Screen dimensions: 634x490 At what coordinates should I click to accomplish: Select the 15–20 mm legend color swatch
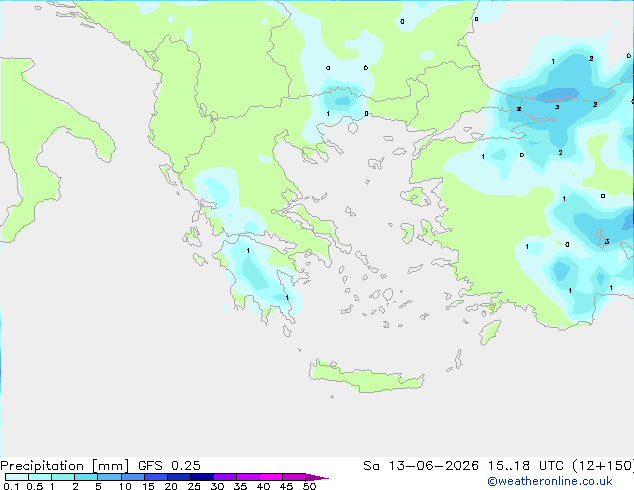pos(155,477)
